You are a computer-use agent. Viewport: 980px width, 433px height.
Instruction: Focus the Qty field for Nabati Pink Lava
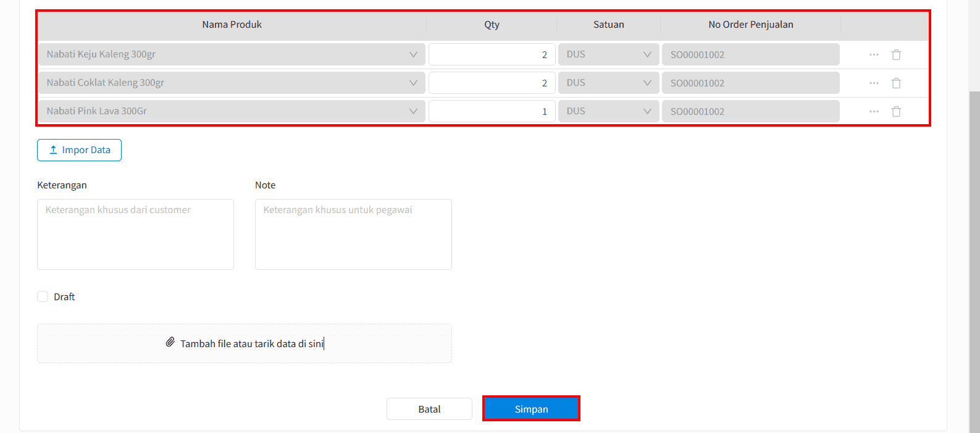[x=492, y=111]
